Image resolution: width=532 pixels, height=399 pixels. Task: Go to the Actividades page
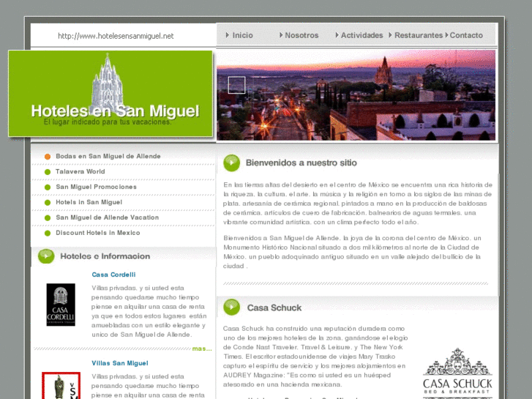coord(361,35)
